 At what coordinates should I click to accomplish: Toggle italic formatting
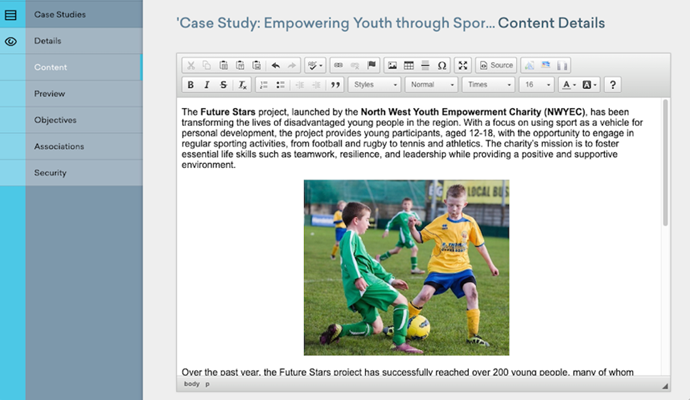[x=207, y=84]
